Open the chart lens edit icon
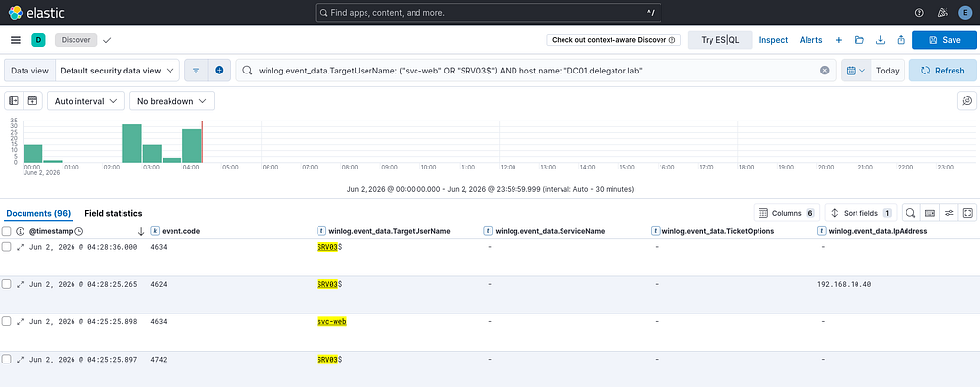The height and width of the screenshot is (387, 980). (x=967, y=101)
